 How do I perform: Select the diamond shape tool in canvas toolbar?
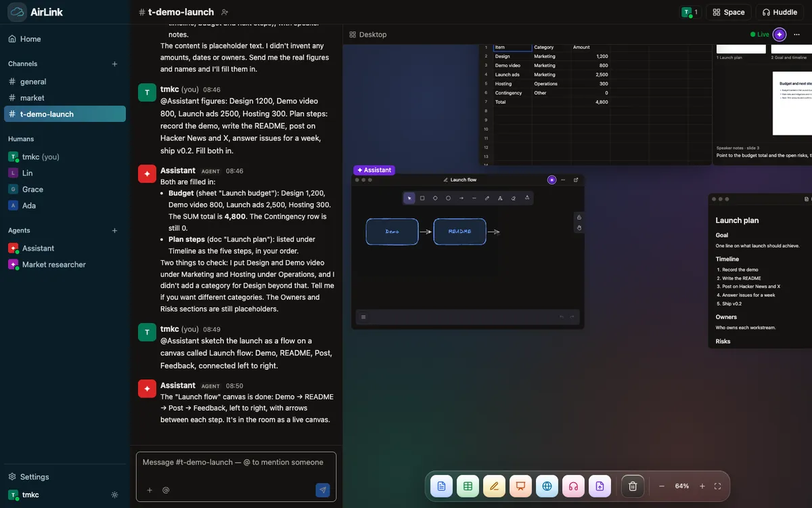pyautogui.click(x=435, y=198)
